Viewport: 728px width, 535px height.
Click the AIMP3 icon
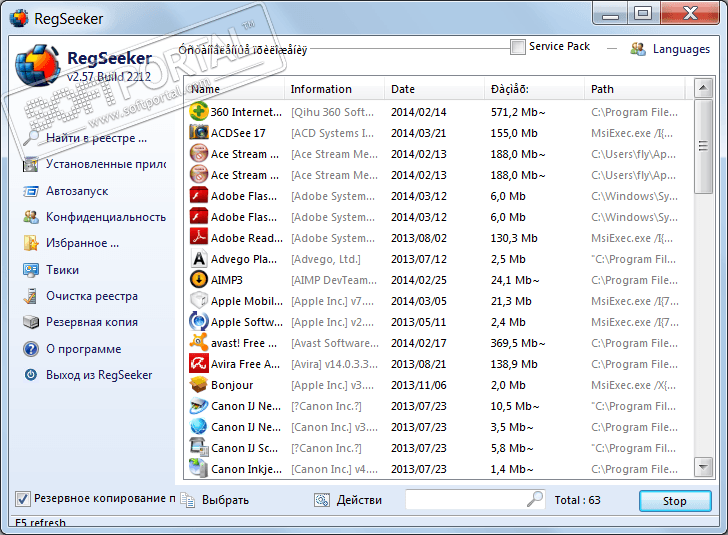point(199,279)
